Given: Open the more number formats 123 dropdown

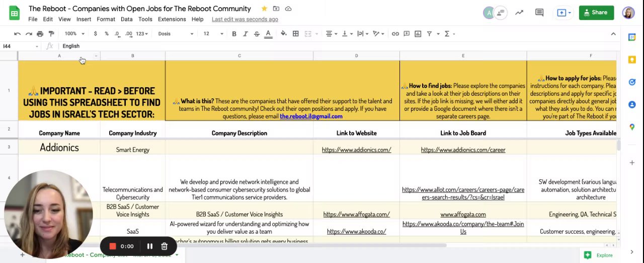Looking at the screenshot, I should pyautogui.click(x=142, y=34).
